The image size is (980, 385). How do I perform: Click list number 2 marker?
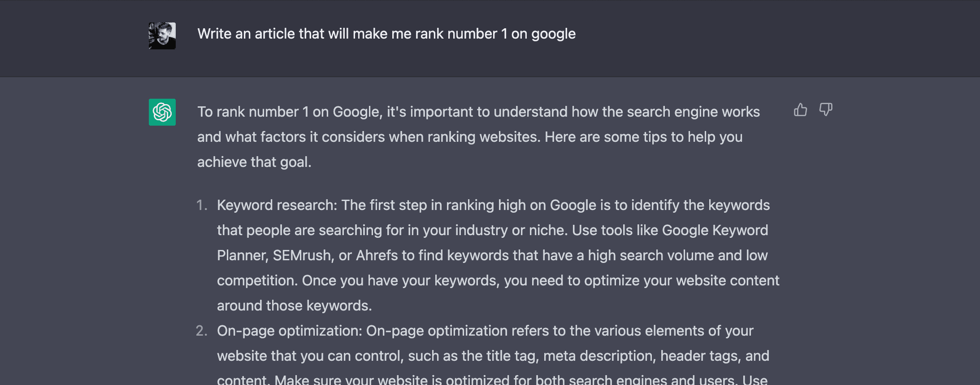tap(201, 331)
